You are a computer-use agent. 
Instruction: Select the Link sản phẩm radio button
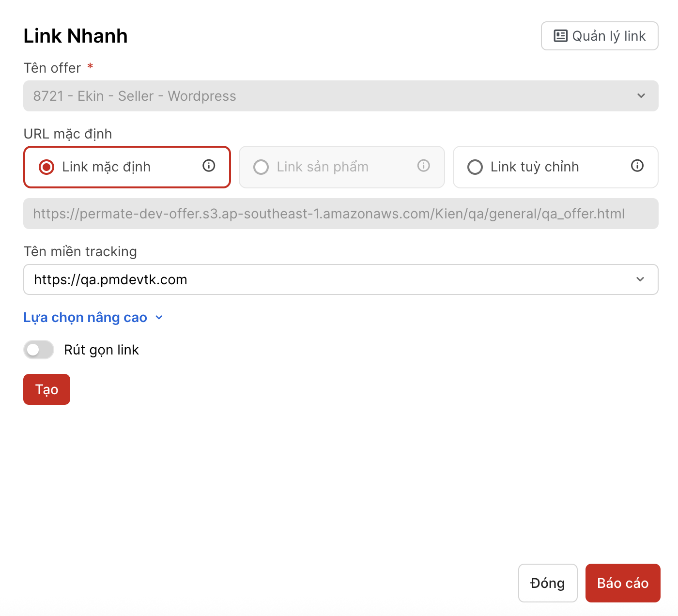click(261, 167)
